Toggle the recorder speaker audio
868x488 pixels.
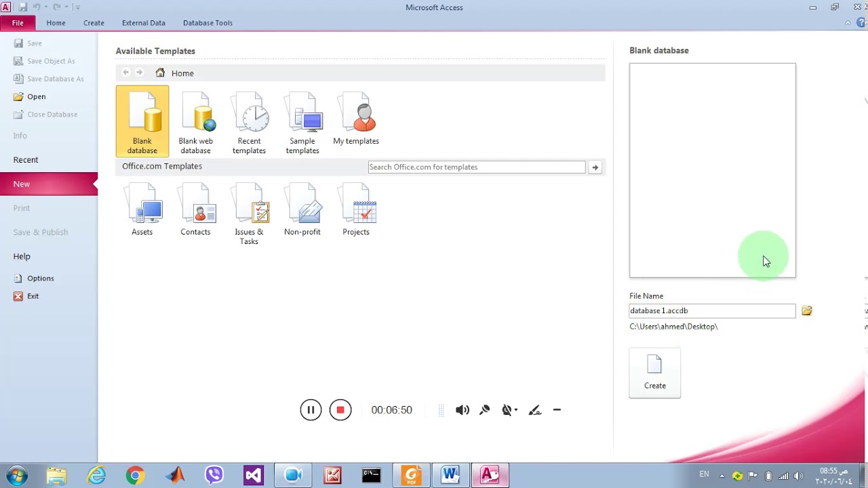coord(462,410)
